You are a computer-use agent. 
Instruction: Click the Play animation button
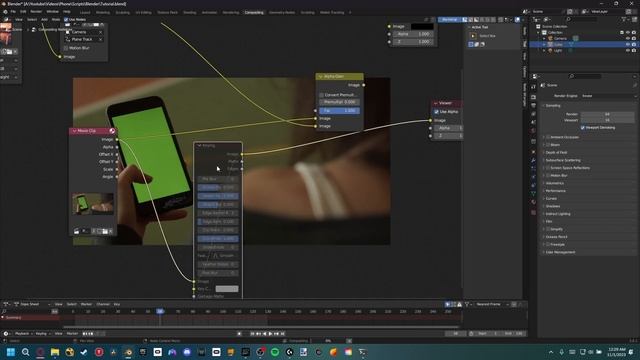click(x=270, y=334)
